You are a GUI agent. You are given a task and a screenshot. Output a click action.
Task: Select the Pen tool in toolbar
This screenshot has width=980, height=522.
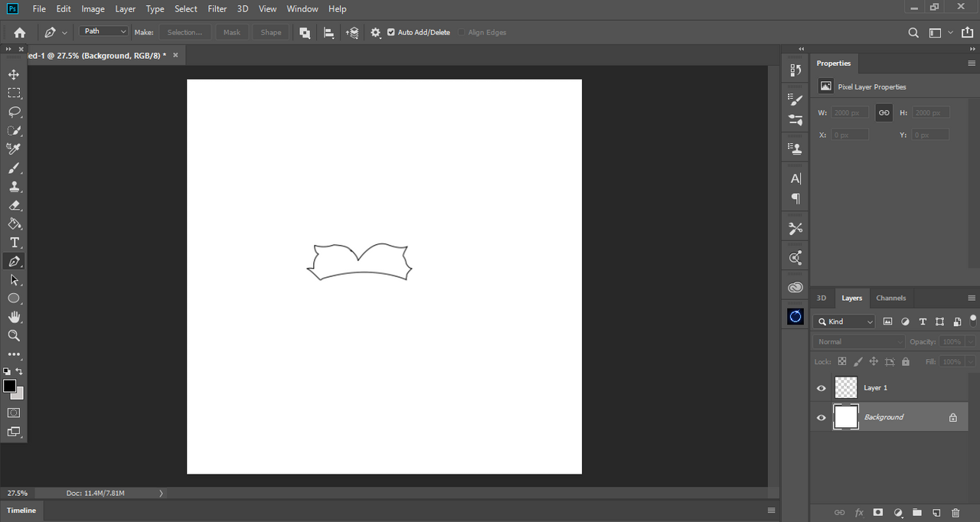point(14,261)
